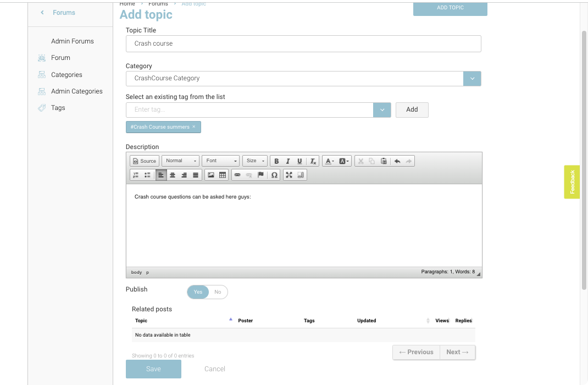Click the Topic Title input field

pyautogui.click(x=303, y=44)
